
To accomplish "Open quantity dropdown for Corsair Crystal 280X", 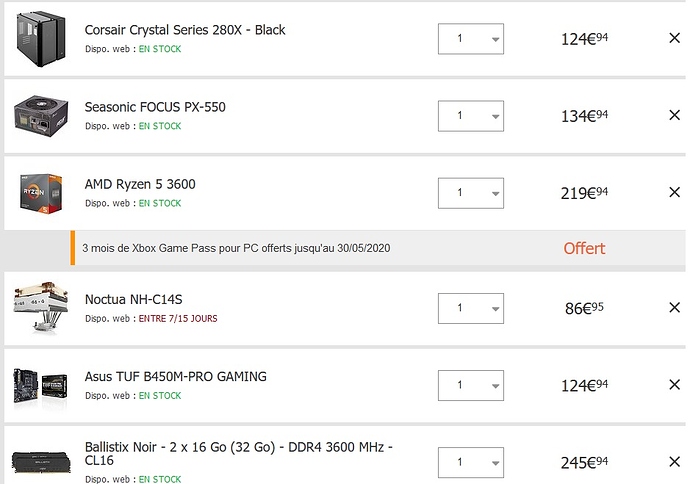I will (x=471, y=39).
